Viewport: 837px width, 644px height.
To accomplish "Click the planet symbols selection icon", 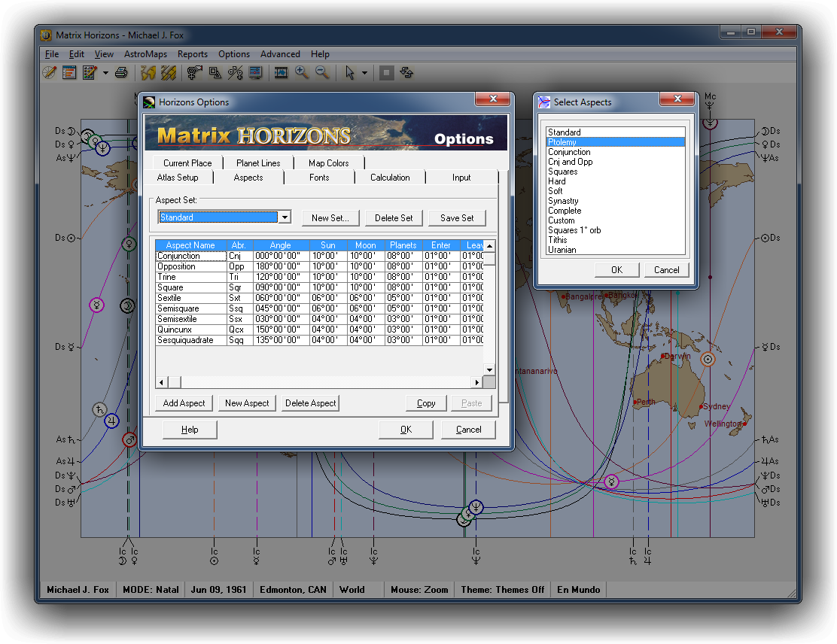I will [x=195, y=72].
